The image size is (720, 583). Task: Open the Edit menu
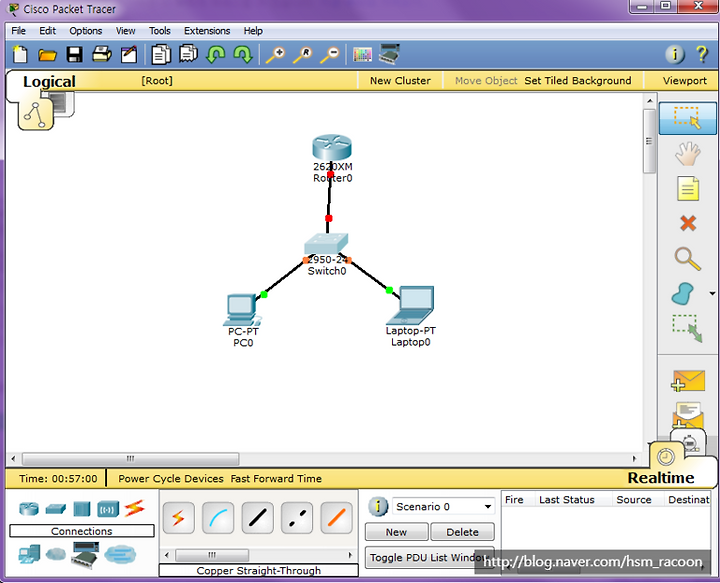(47, 31)
